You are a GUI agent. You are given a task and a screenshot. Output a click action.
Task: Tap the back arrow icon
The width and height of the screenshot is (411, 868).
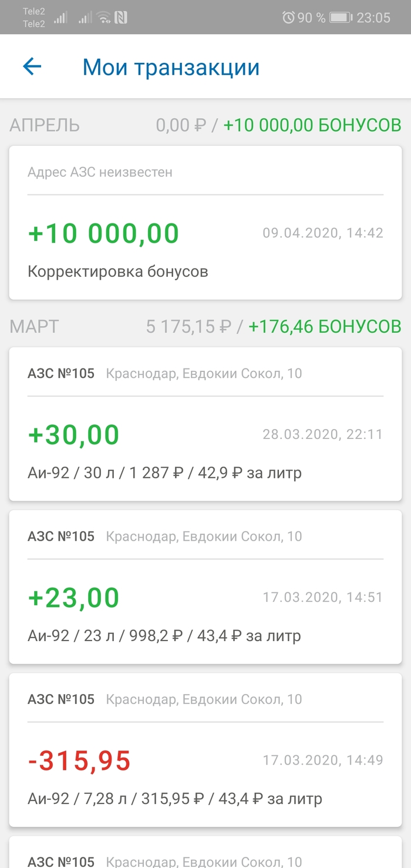coord(32,66)
